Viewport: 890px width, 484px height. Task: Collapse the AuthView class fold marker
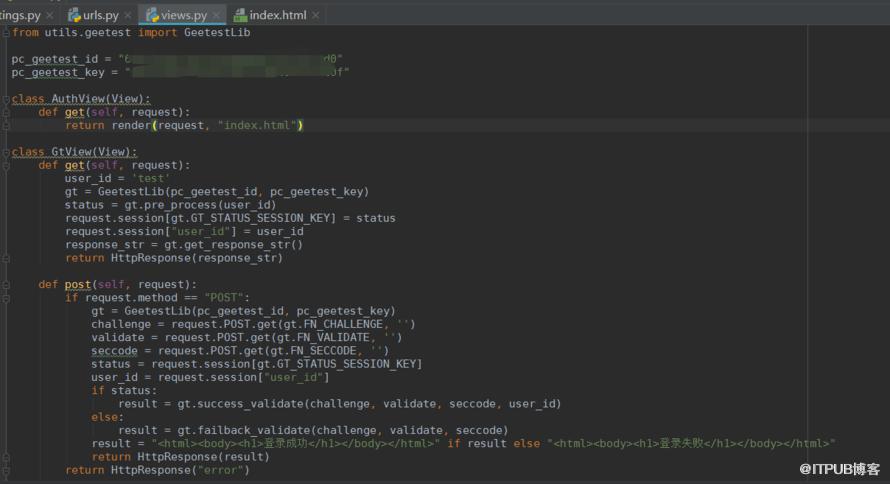pos(6,99)
